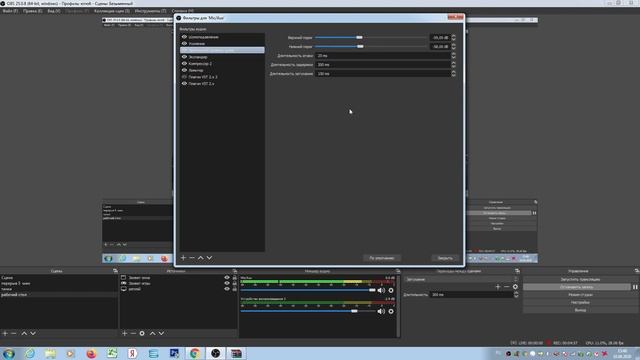Remove selected scene with minus icon

pyautogui.click(x=13, y=333)
